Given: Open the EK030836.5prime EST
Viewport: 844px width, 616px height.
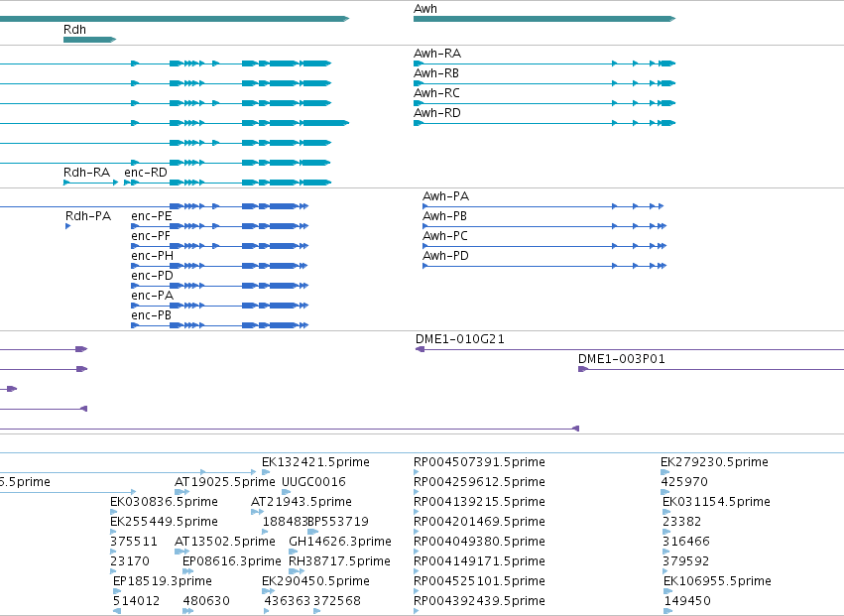Looking at the screenshot, I should pyautogui.click(x=164, y=502).
